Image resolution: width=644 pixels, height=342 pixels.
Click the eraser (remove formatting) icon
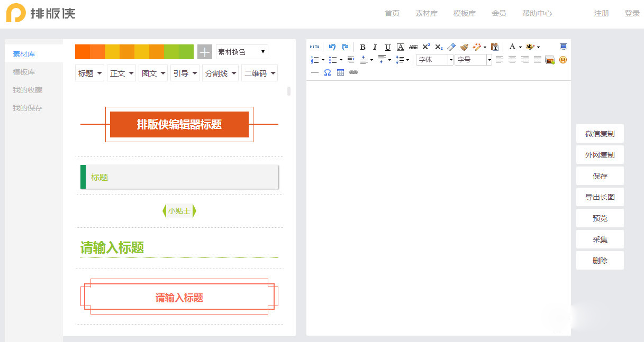tap(451, 47)
